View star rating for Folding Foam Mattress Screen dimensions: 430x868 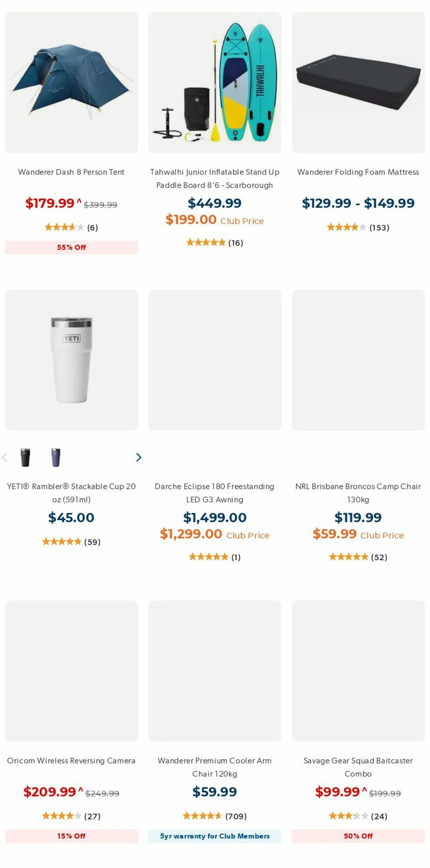(x=346, y=227)
